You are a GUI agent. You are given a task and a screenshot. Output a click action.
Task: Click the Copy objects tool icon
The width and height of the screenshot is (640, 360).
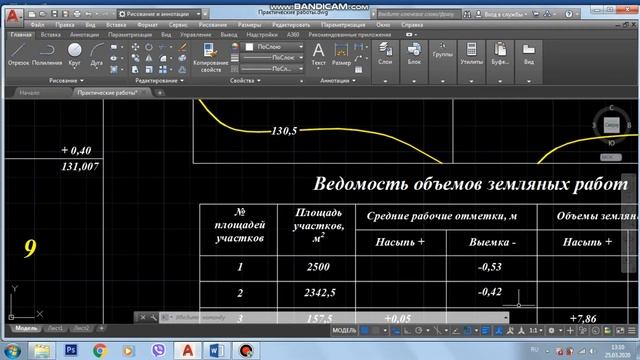pos(136,58)
